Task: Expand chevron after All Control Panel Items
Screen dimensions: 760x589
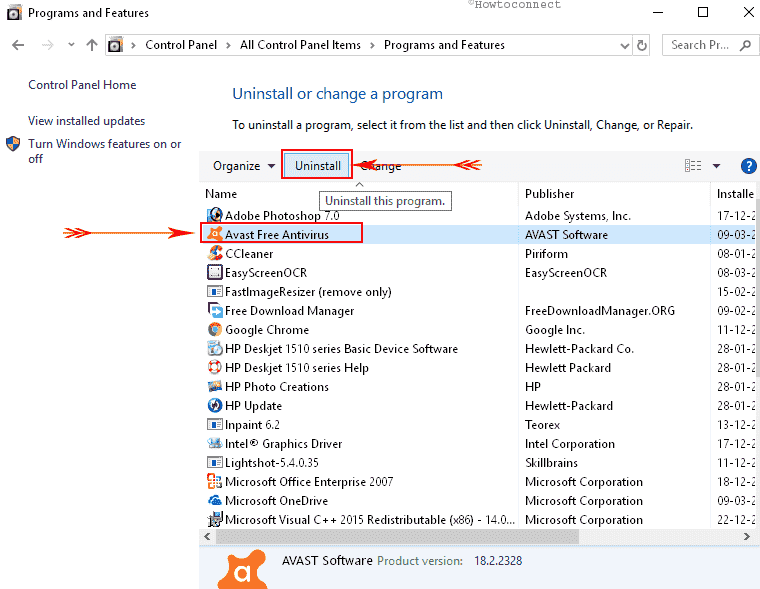Action: point(372,45)
